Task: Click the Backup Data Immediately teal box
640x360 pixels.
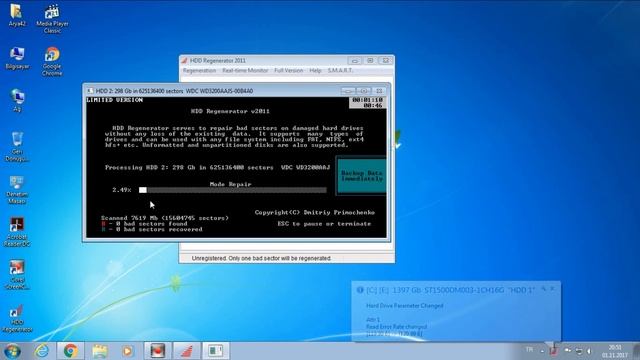Action: point(361,176)
